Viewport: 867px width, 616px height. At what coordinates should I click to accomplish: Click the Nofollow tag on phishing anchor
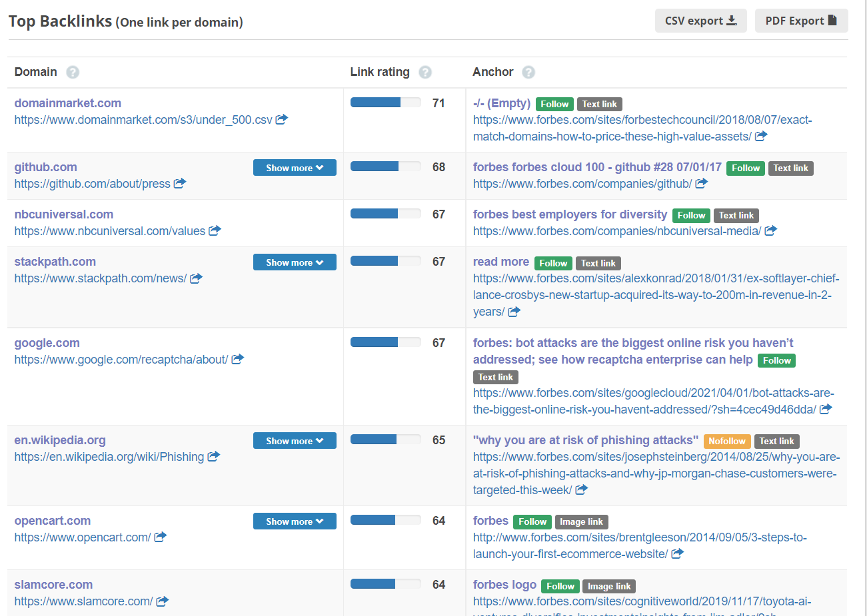pyautogui.click(x=727, y=441)
